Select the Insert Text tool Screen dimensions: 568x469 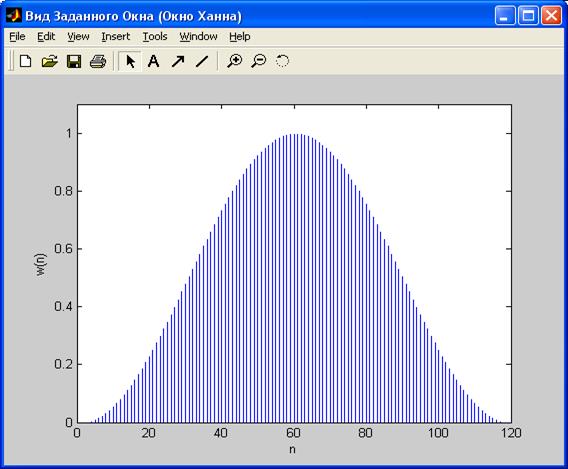point(154,61)
